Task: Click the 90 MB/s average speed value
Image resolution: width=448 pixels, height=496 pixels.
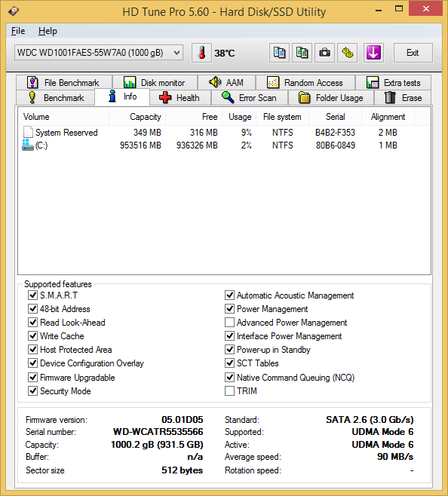Action: [395, 457]
